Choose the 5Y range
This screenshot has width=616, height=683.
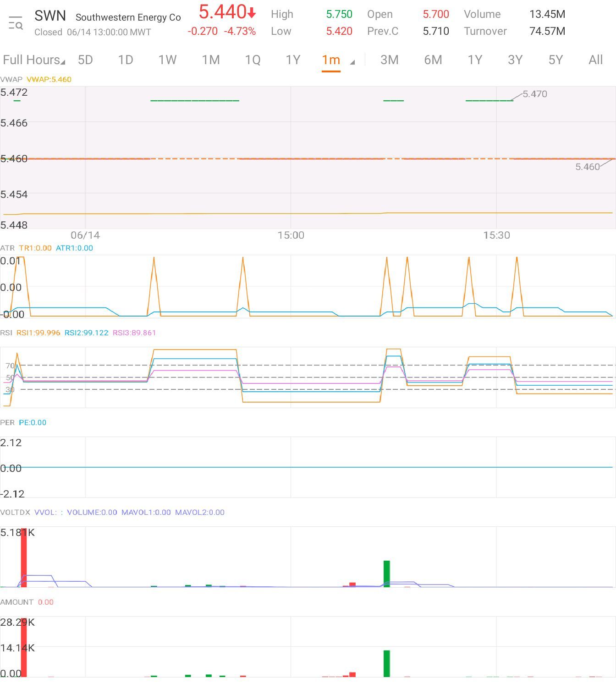click(x=555, y=60)
